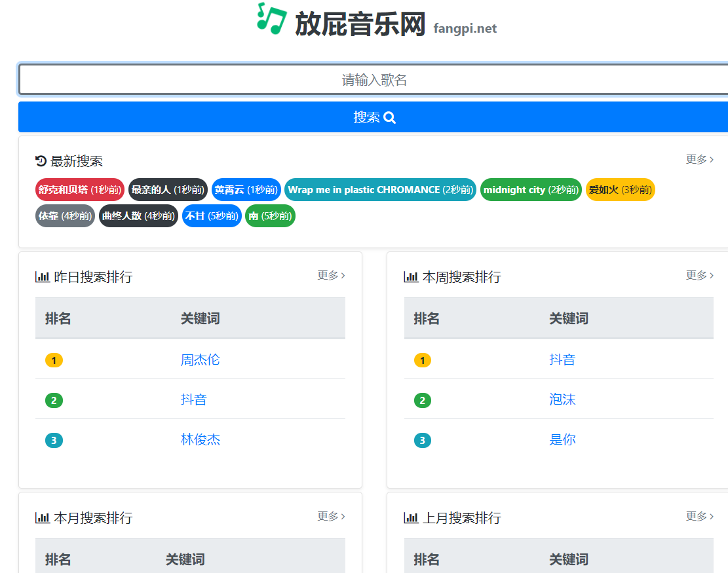The height and width of the screenshot is (573, 728).
Task: Open 周杰伦 link in yesterday's ranking
Action: (200, 360)
